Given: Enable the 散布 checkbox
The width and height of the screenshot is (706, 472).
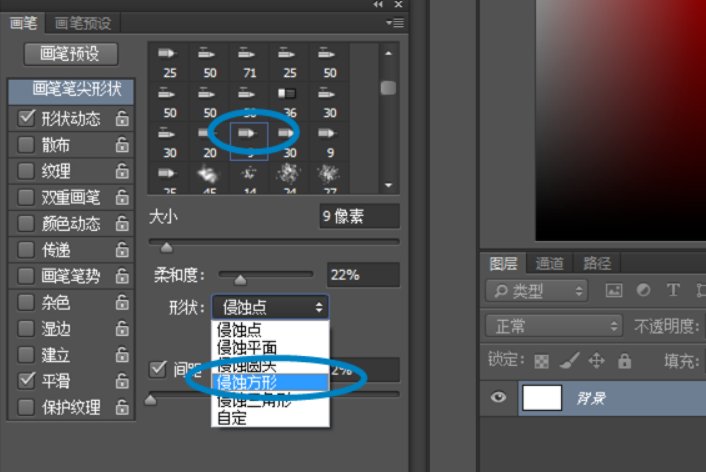Looking at the screenshot, I should point(26,145).
